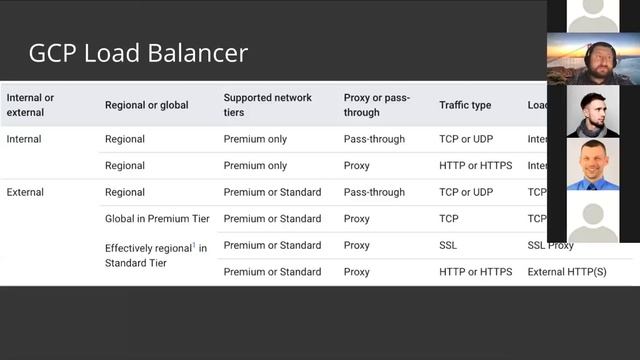The image size is (640, 360).
Task: Click the Regional or global column header
Action: click(x=147, y=105)
